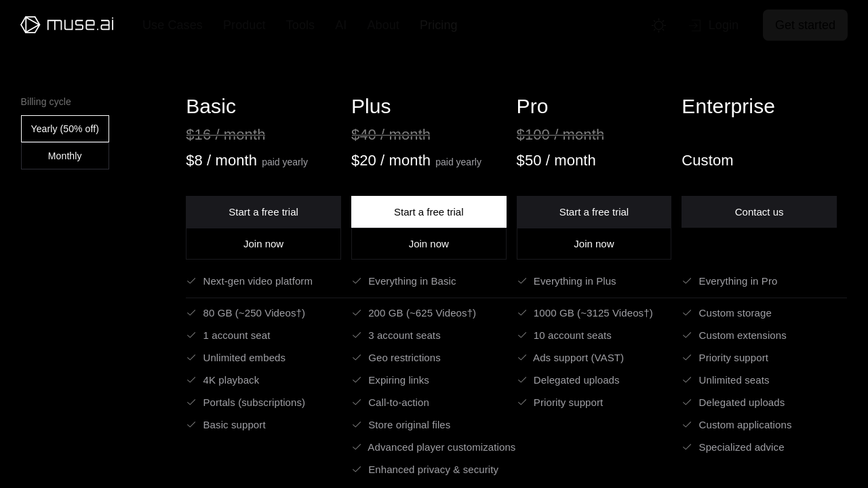The image size is (868, 488).
Task: Start a free trial for Plus
Action: coord(429,212)
